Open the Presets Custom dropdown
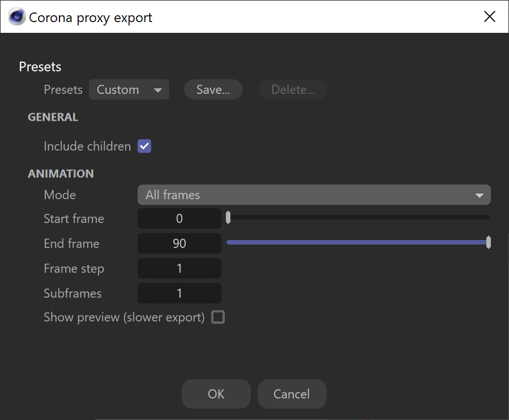509x420 pixels. click(129, 89)
